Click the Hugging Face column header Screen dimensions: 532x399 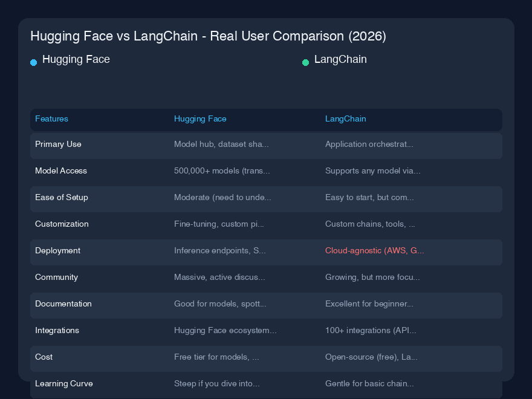[200, 118]
